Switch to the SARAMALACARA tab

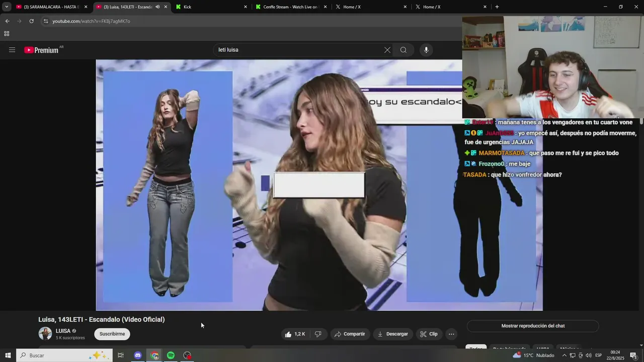click(x=52, y=7)
